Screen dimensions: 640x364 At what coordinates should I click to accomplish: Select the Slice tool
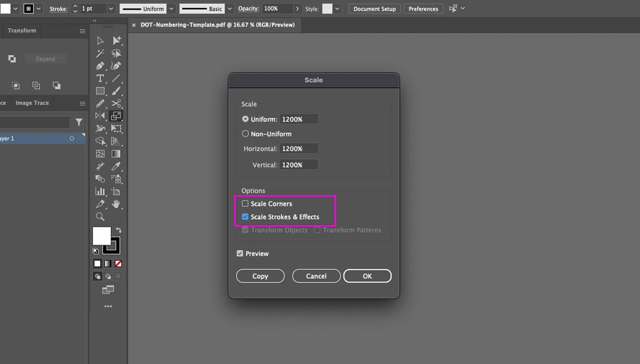pyautogui.click(x=100, y=204)
